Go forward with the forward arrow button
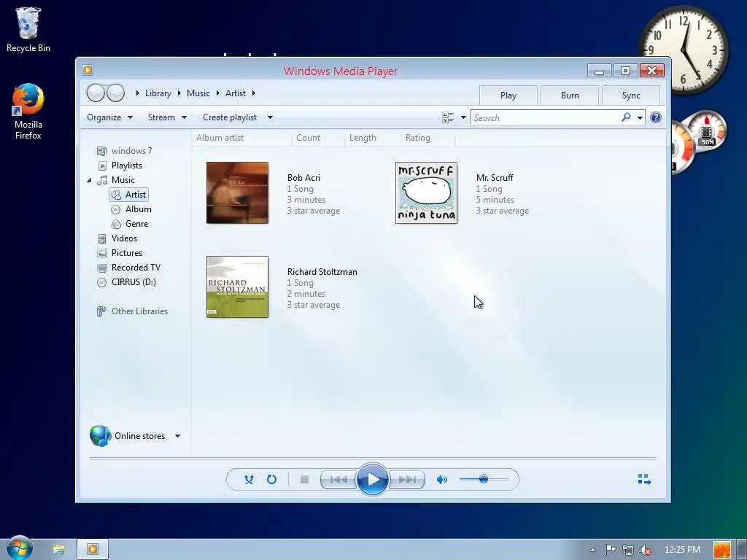 (x=115, y=93)
